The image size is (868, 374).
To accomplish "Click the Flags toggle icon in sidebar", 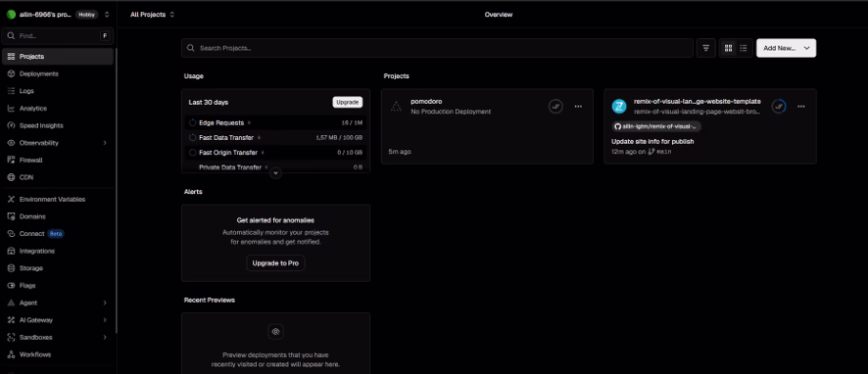I will [x=11, y=286].
